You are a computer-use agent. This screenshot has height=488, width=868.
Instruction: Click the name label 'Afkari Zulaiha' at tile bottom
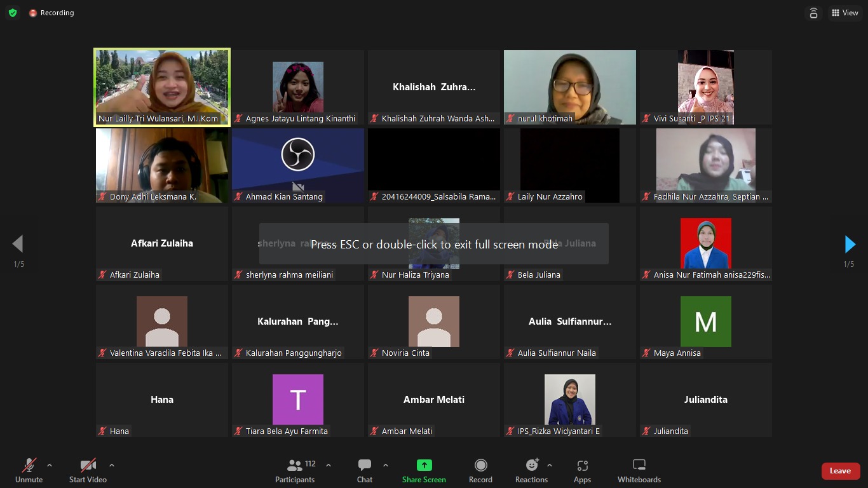coord(135,274)
